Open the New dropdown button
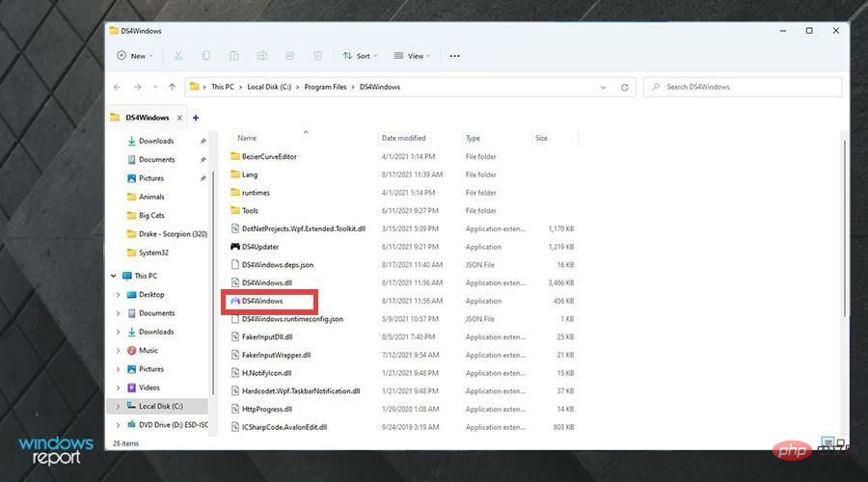The image size is (868, 482). [x=136, y=56]
